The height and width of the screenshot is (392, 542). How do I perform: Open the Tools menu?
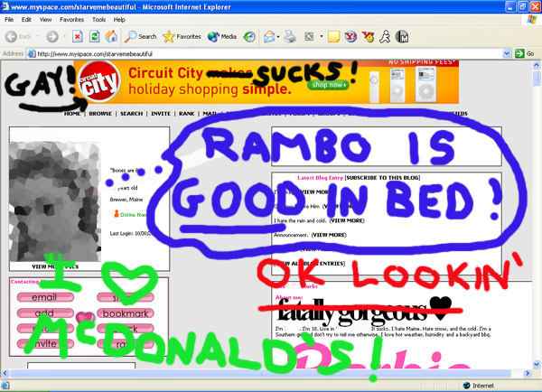coord(98,20)
